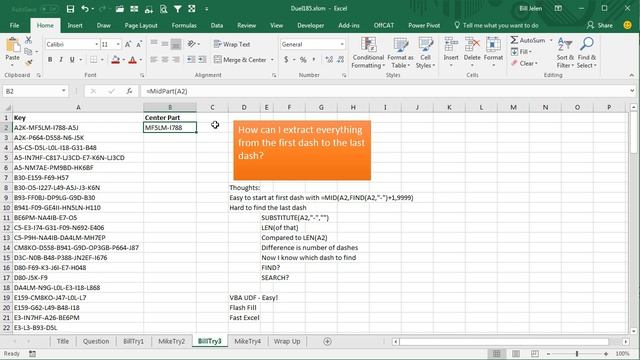Viewport: 640px width, 360px height.
Task: Adjust the zoom slider in status bar
Action: tap(577, 353)
